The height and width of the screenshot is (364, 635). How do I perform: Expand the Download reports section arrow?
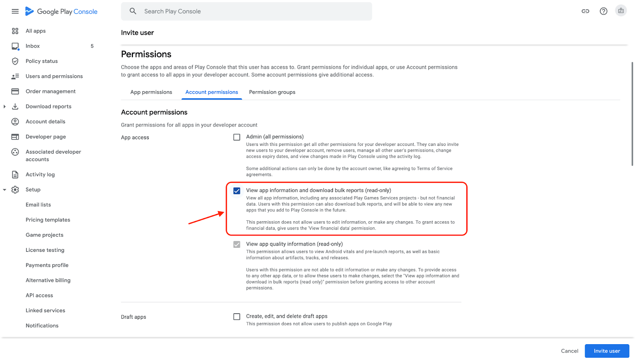pyautogui.click(x=4, y=107)
